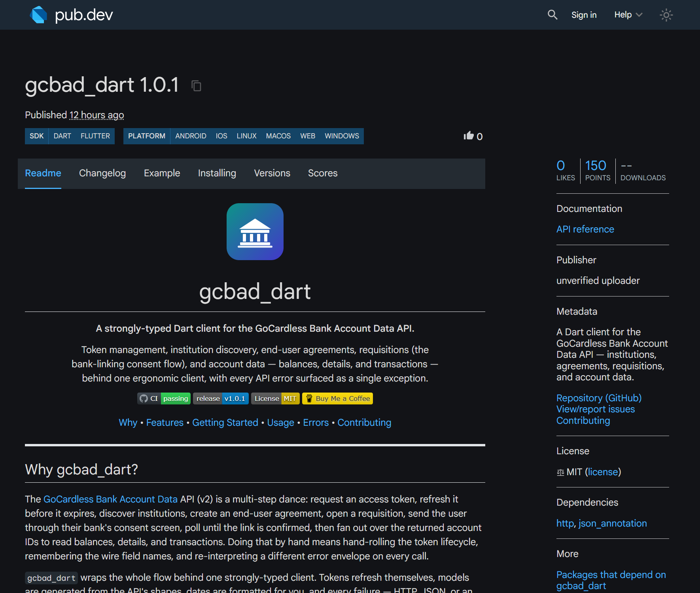The image size is (700, 593).
Task: Open the Example tab
Action: pyautogui.click(x=162, y=173)
